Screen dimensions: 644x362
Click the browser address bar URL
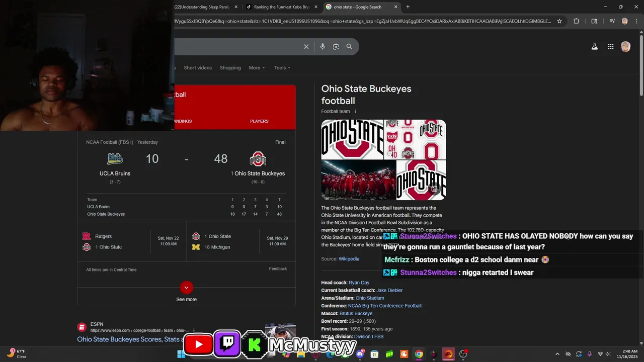363,21
